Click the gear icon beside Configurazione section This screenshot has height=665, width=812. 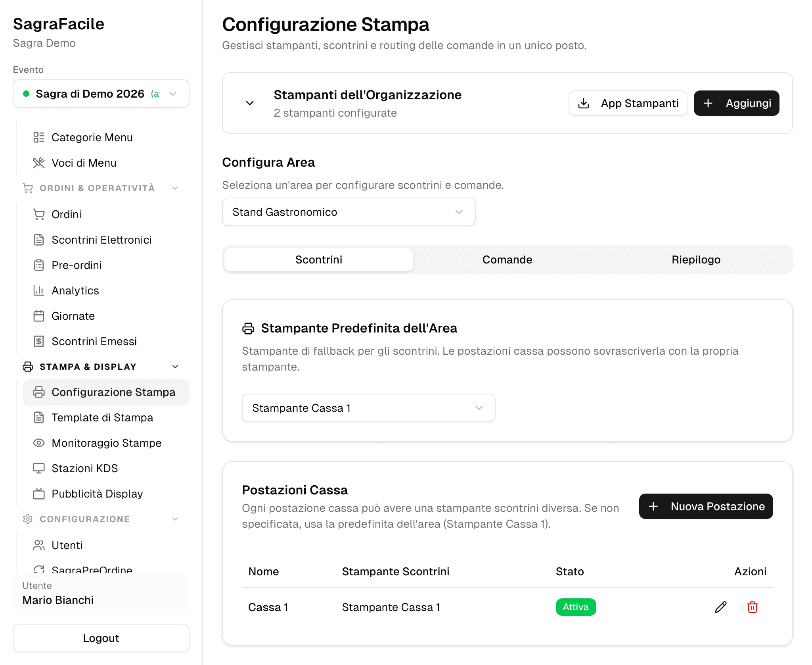[28, 519]
